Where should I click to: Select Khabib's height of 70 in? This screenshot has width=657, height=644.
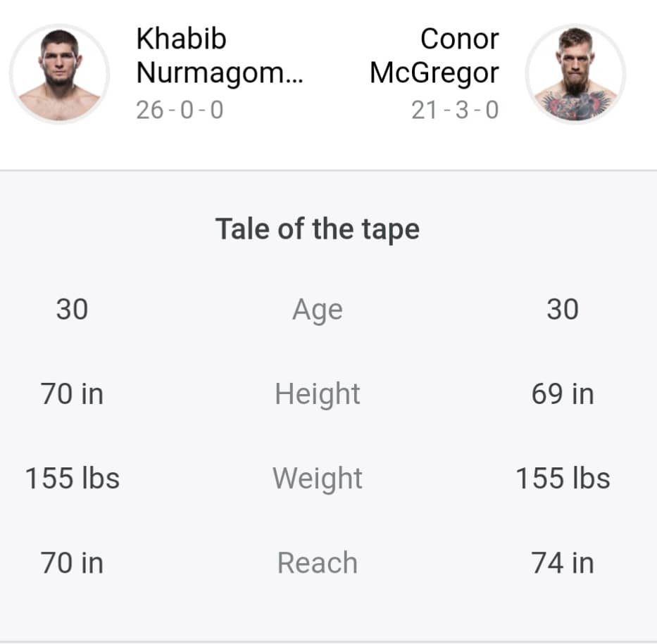point(72,394)
